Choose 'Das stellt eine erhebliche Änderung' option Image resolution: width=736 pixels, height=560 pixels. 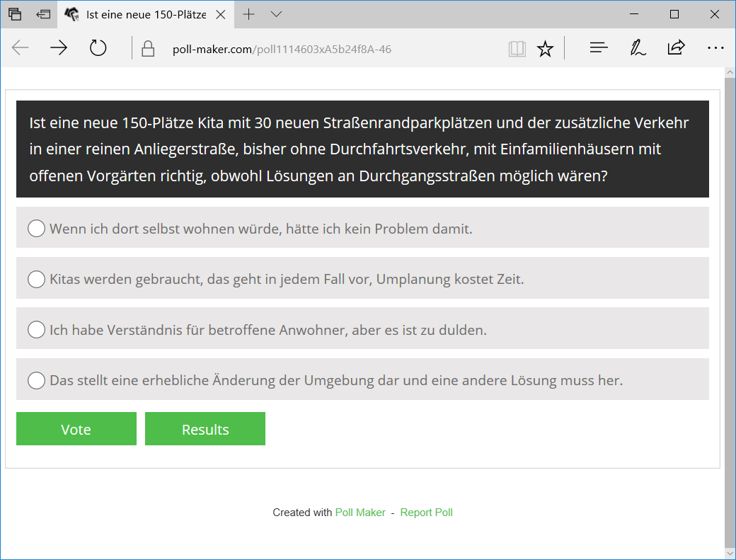(x=36, y=380)
